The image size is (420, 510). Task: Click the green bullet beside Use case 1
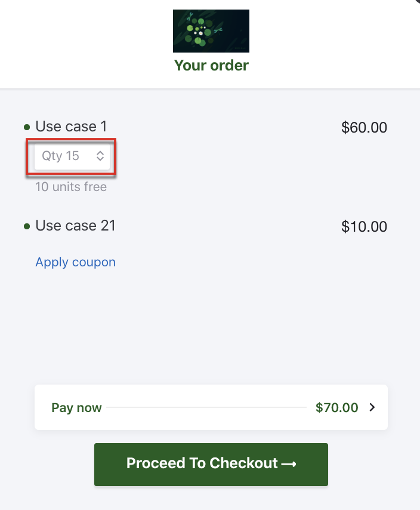[x=27, y=127]
